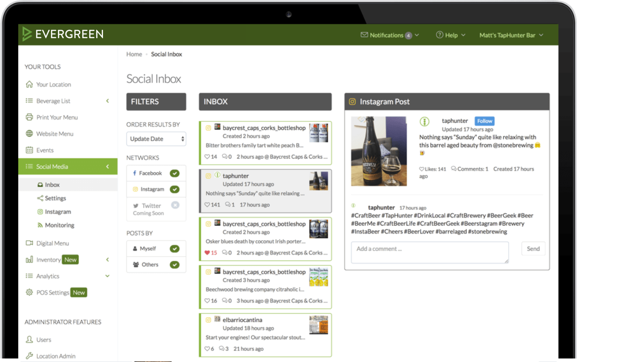Screen dimensions: 644x362
Task: Click the Digital Menu icon
Action: point(30,243)
